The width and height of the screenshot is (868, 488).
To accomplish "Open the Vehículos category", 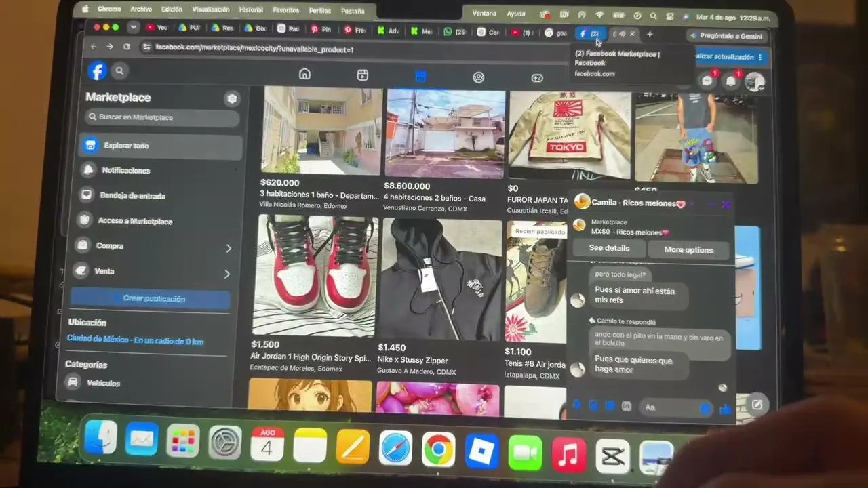I will 103,383.
